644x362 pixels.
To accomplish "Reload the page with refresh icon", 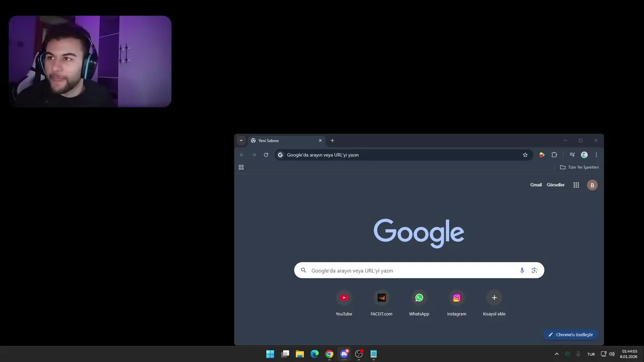I will (x=266, y=155).
